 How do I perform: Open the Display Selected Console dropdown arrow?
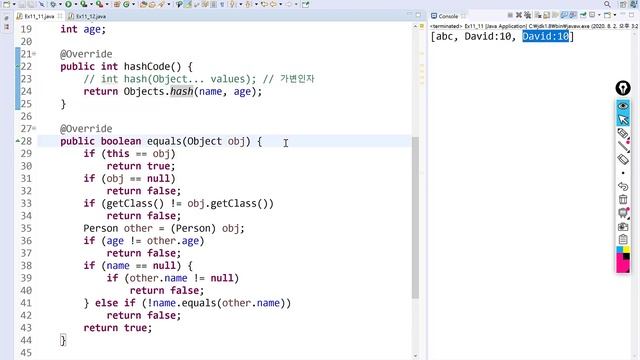pyautogui.click(x=600, y=15)
